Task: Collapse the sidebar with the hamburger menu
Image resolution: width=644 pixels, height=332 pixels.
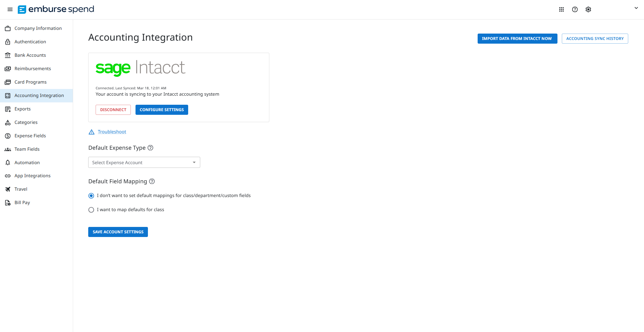Action: click(10, 9)
